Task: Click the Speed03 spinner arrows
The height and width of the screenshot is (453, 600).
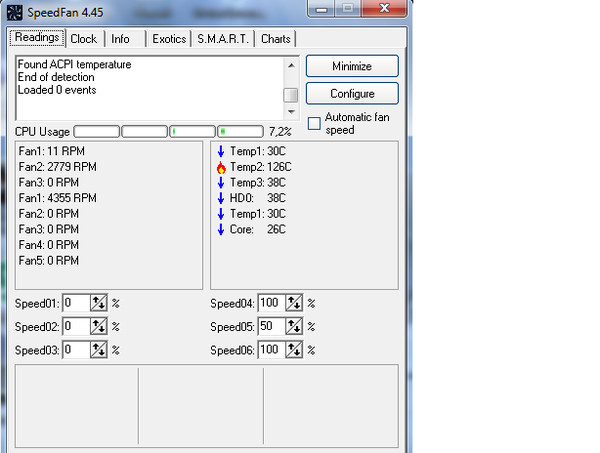Action: coord(99,350)
